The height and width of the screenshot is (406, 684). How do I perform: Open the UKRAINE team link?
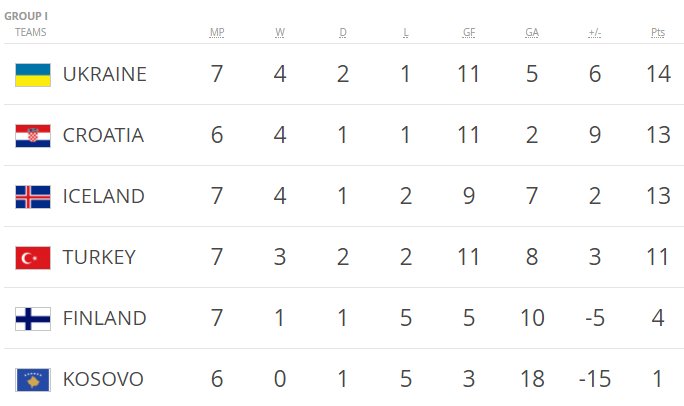click(105, 74)
